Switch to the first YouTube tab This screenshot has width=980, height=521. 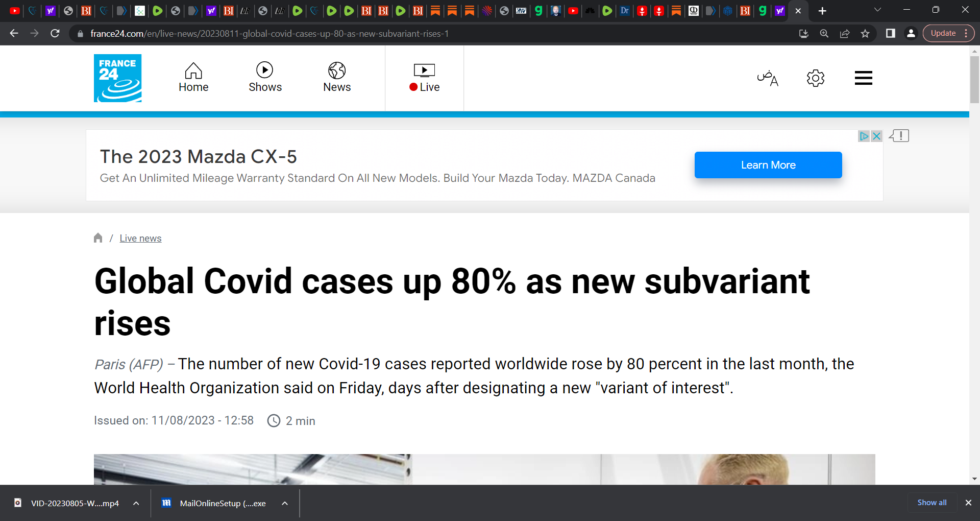pos(15,11)
